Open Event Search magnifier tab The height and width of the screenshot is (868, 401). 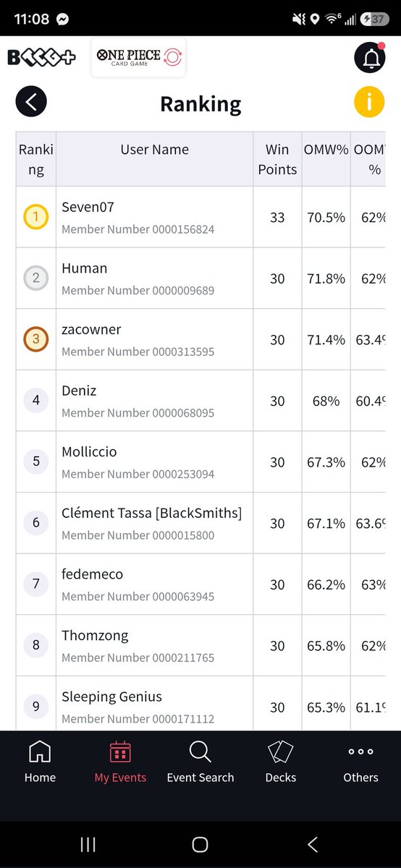pyautogui.click(x=200, y=762)
